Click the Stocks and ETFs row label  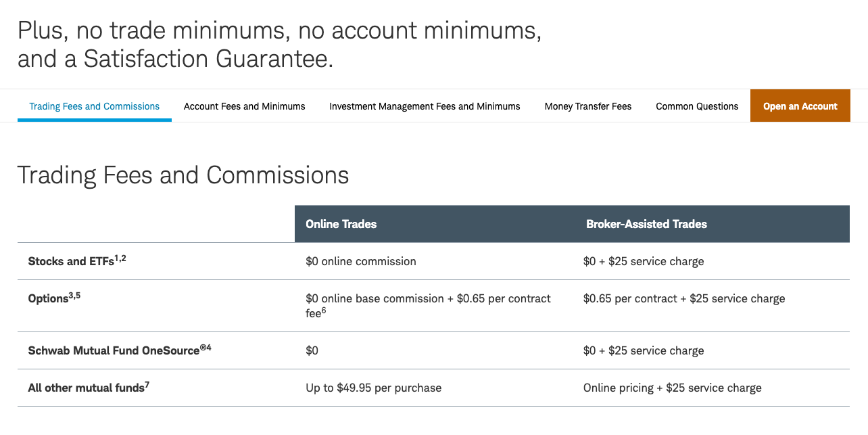tap(71, 261)
